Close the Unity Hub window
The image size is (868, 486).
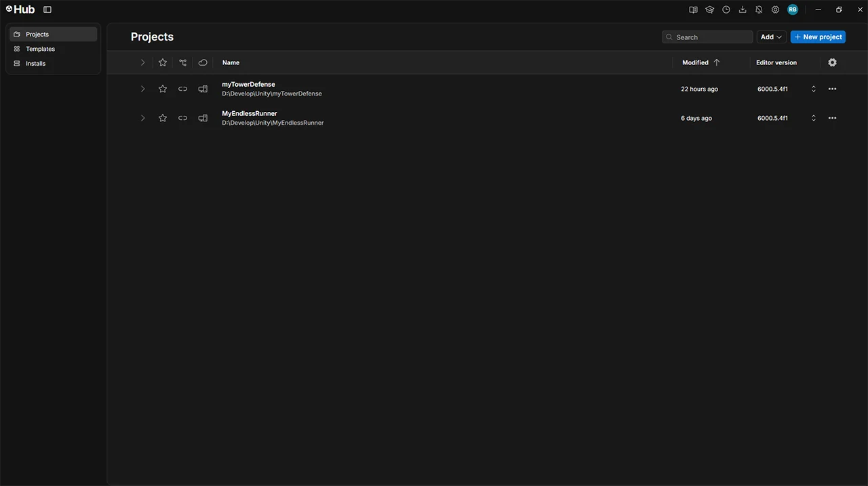click(860, 9)
